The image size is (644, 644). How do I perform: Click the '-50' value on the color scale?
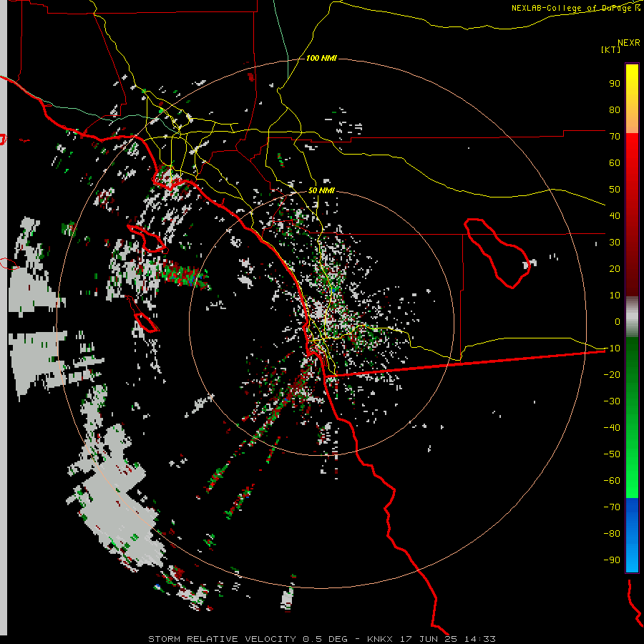(x=612, y=454)
